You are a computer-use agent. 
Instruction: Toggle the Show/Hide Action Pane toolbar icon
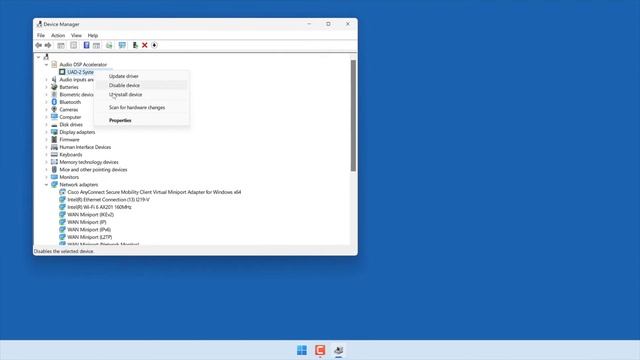click(x=96, y=45)
